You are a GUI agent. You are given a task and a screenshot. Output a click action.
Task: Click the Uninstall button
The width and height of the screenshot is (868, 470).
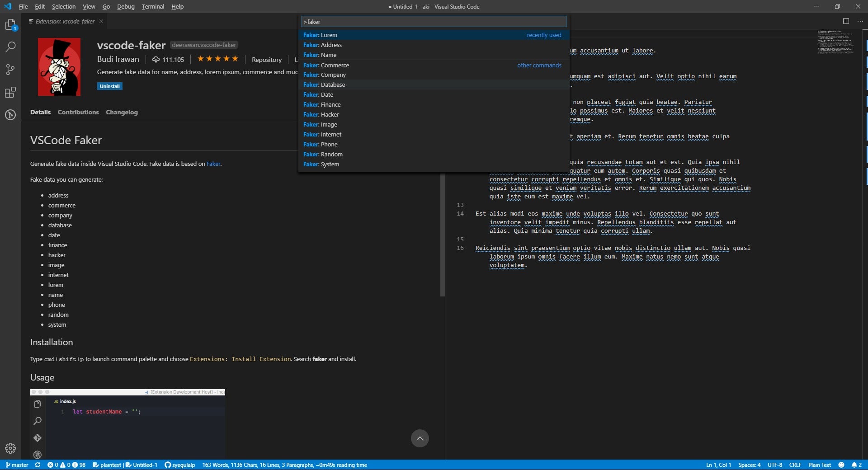[x=110, y=86]
